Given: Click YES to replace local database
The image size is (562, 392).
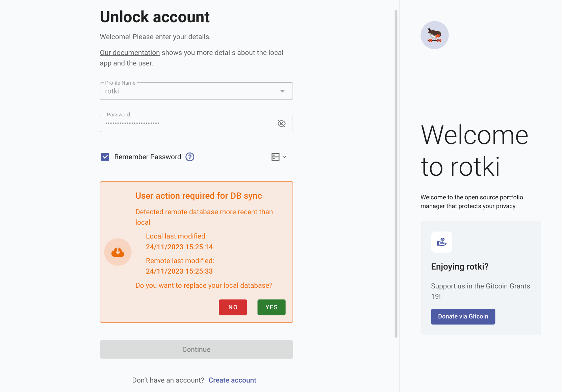Looking at the screenshot, I should point(271,307).
